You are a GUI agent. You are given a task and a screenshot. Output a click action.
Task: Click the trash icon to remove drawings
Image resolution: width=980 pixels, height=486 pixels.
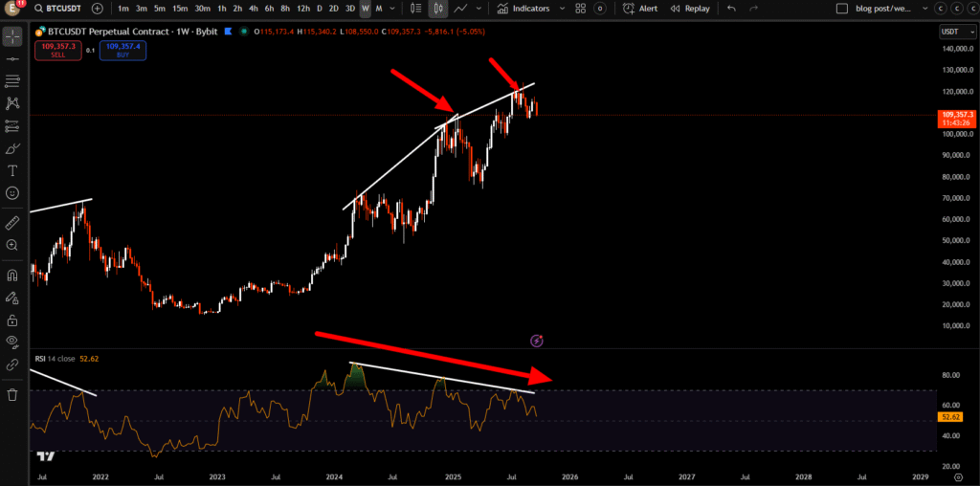[x=12, y=394]
